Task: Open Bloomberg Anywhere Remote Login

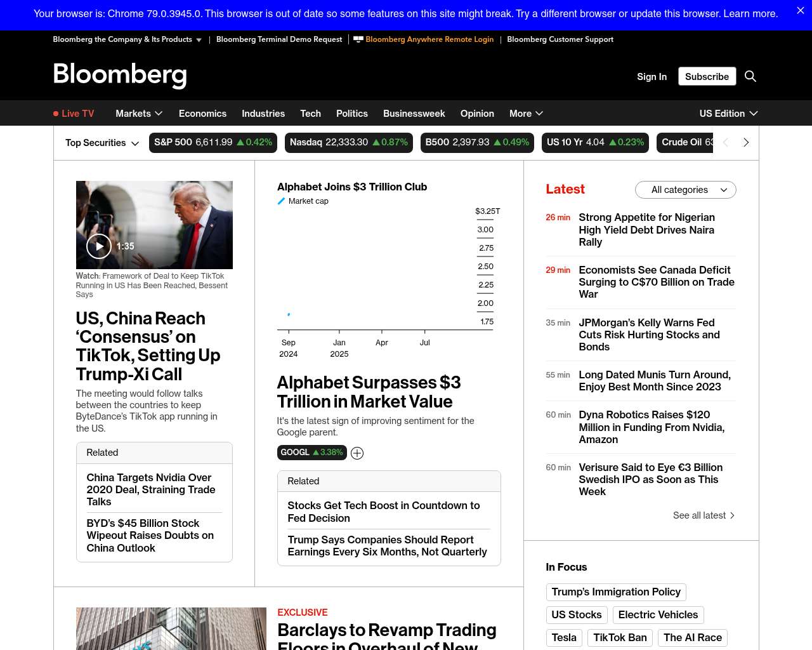Action: (424, 39)
